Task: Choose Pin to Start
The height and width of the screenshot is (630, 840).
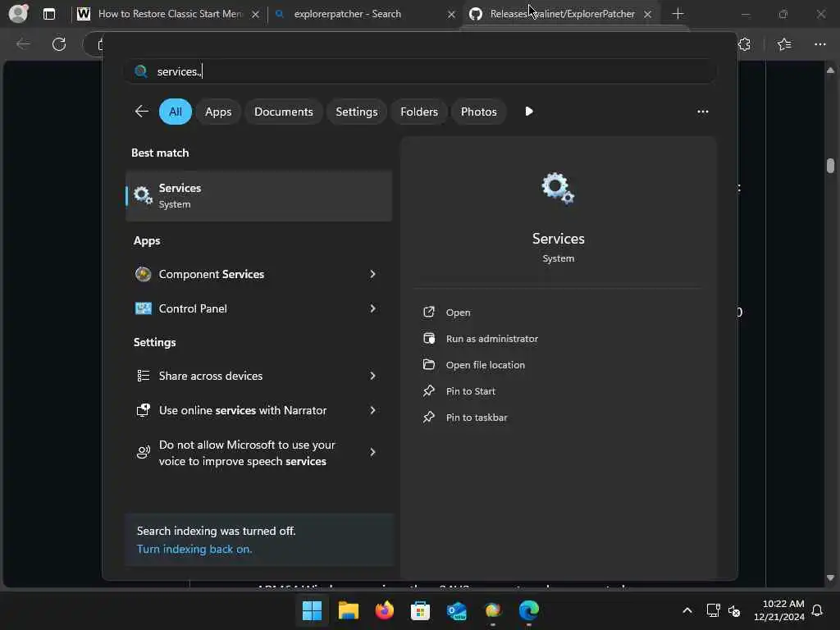Action: pyautogui.click(x=470, y=391)
